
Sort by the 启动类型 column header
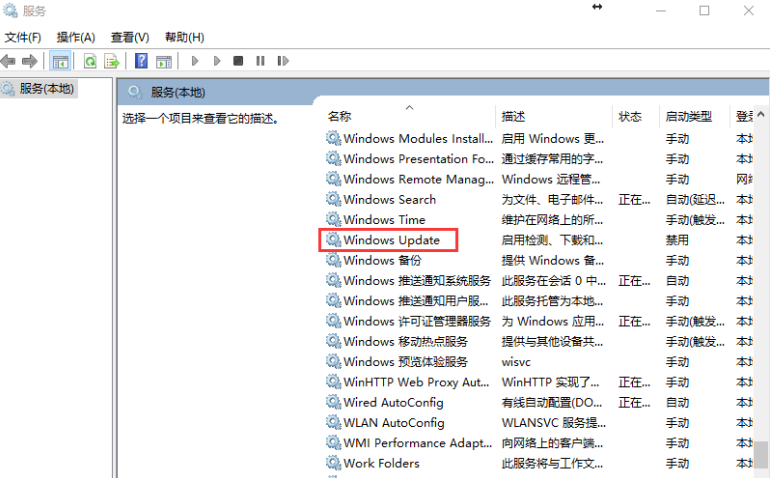pyautogui.click(x=688, y=117)
